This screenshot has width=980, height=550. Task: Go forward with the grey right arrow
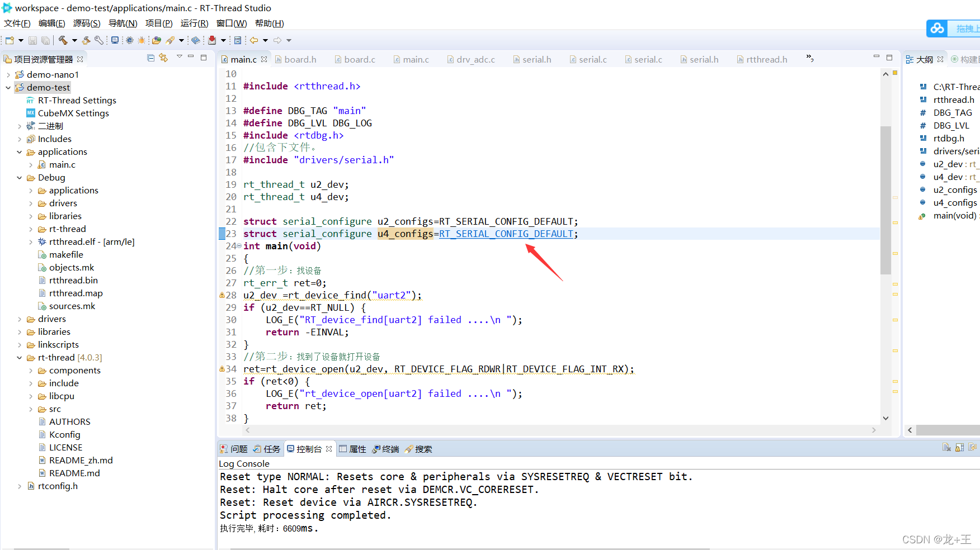point(277,40)
